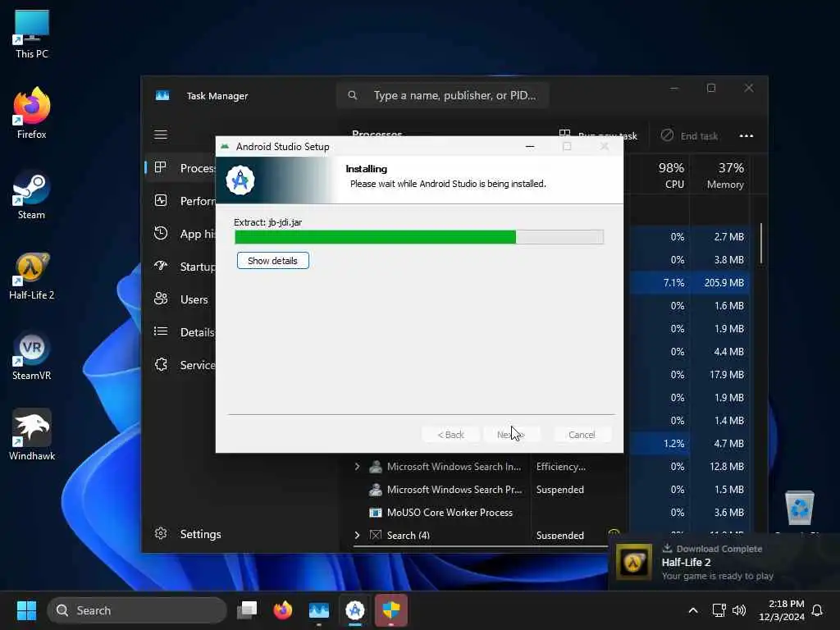840x630 pixels.
Task: Switch to Firefox in the taskbar
Action: (283, 610)
